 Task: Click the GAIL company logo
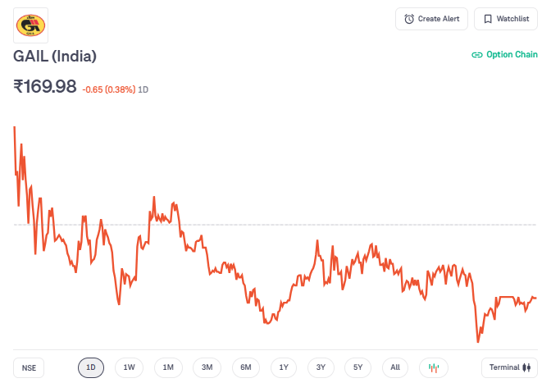pyautogui.click(x=31, y=25)
